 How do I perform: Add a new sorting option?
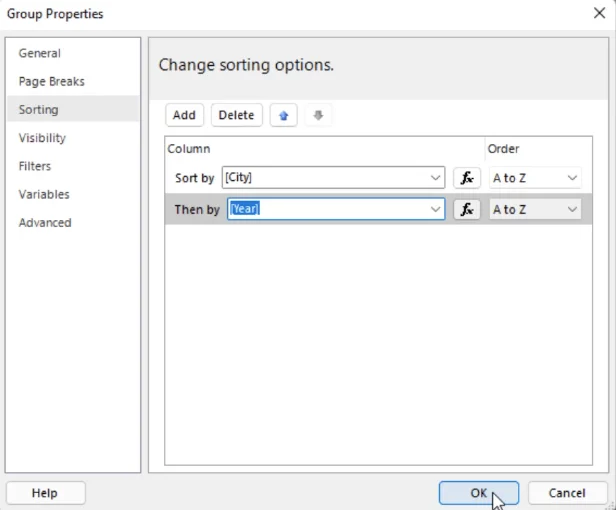[184, 115]
